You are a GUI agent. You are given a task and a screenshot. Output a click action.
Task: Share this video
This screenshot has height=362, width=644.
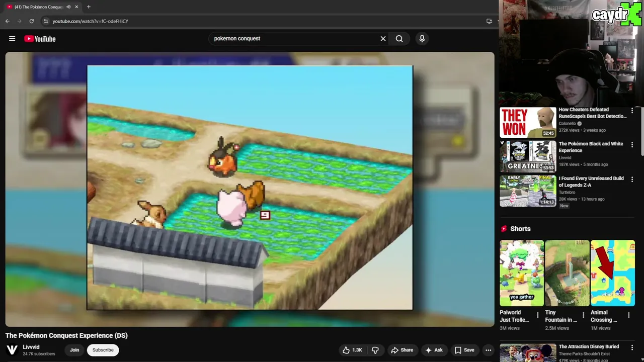point(402,350)
